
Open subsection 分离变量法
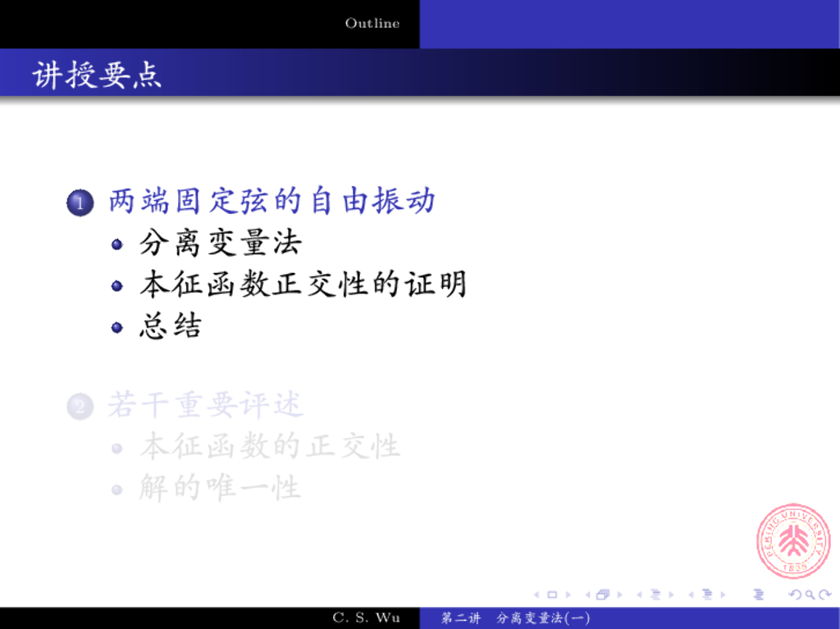(x=221, y=243)
